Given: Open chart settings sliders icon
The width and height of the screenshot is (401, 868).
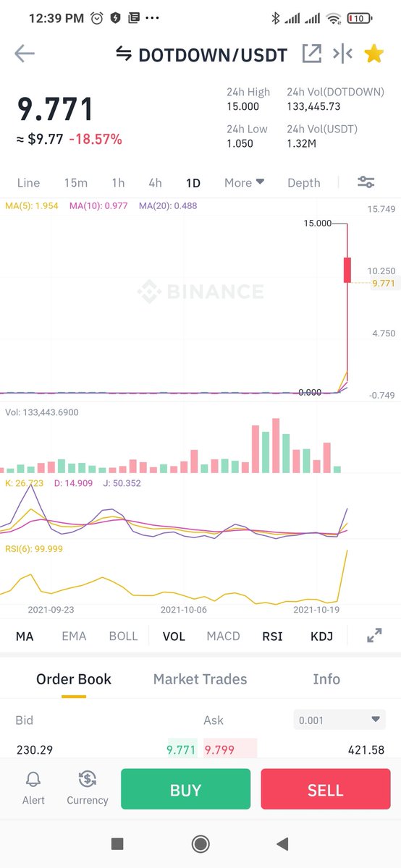Looking at the screenshot, I should click(366, 182).
